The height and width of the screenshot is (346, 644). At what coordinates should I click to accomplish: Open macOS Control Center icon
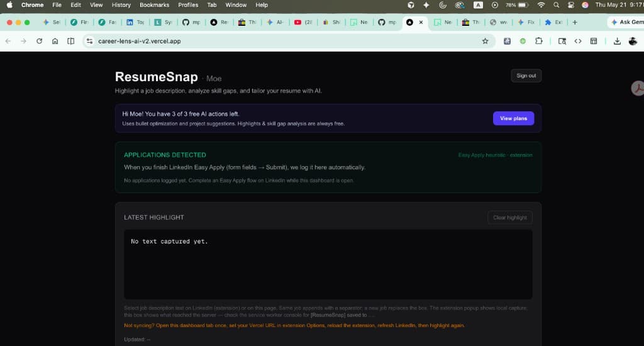pos(571,5)
